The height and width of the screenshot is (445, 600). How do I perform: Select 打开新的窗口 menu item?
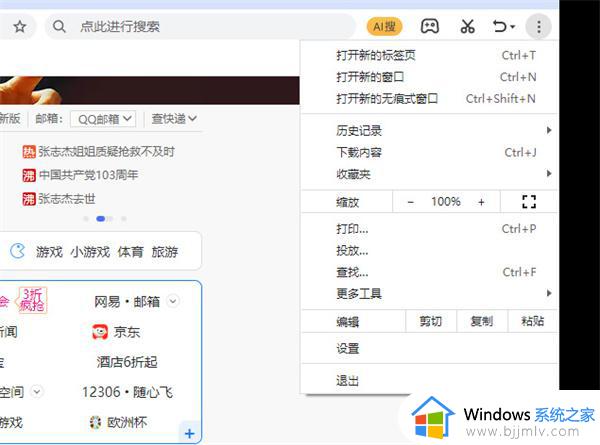click(429, 77)
